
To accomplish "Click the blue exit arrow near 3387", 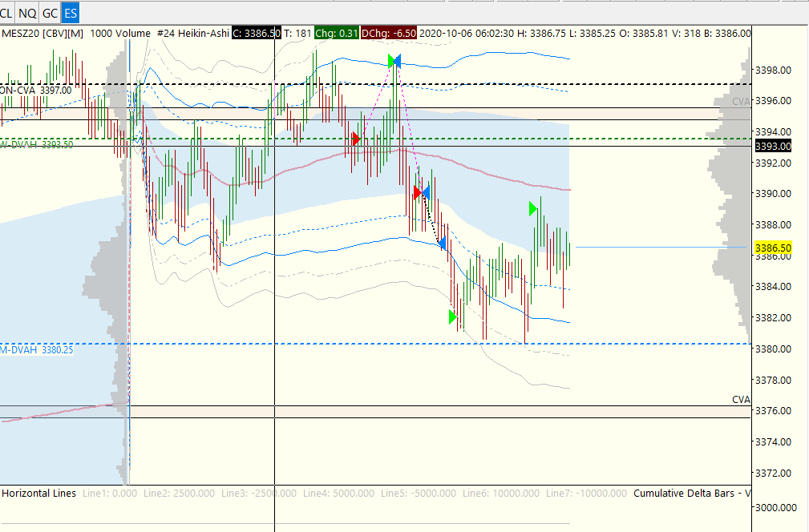I will pyautogui.click(x=442, y=243).
